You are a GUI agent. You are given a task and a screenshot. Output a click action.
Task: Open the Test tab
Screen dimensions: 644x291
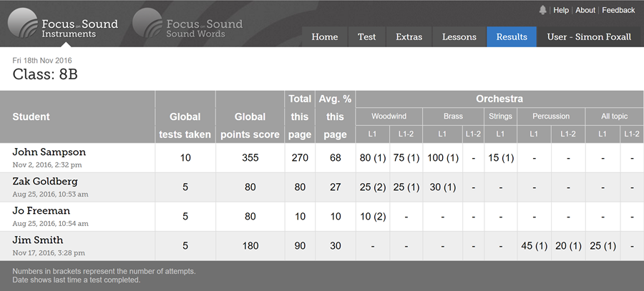coord(367,37)
